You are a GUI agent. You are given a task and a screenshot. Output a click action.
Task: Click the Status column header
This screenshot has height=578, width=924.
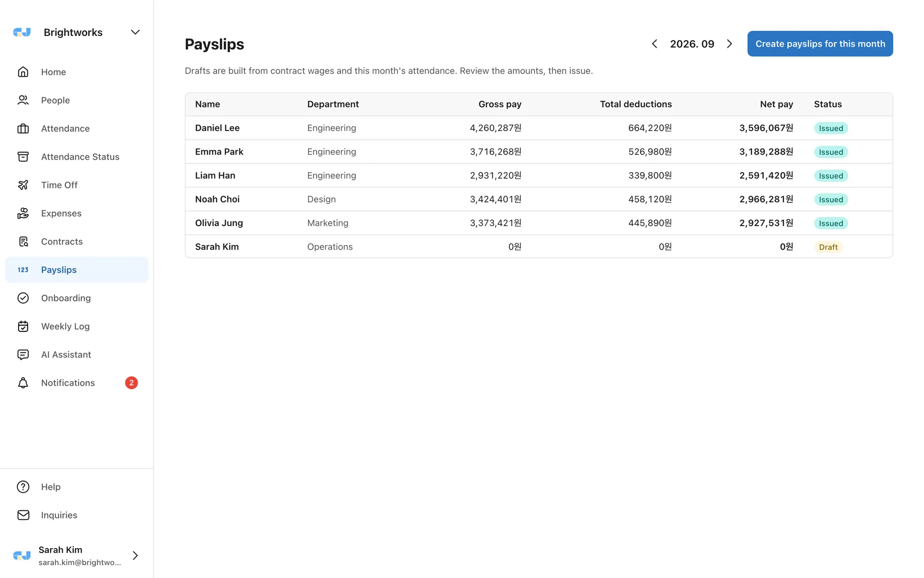[827, 104]
